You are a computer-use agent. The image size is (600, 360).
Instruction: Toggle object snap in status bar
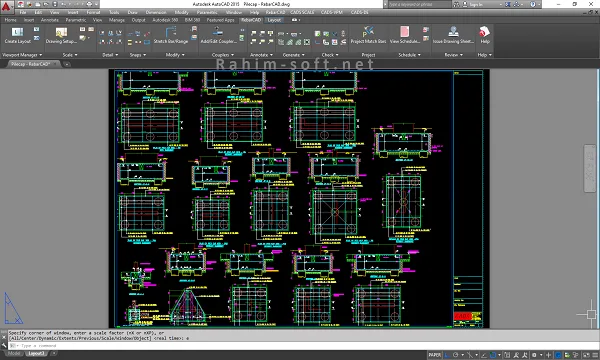coord(493,355)
